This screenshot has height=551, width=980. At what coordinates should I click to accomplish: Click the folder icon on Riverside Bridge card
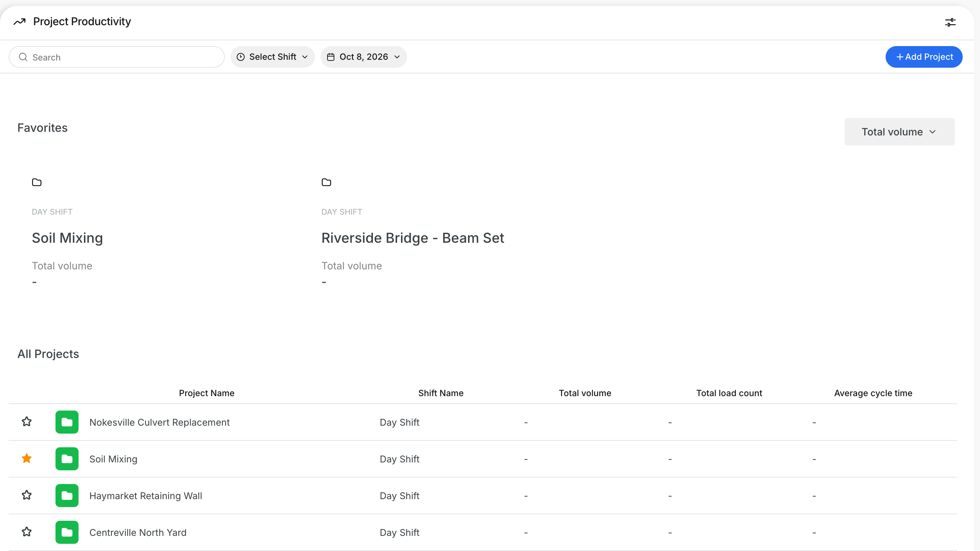coord(326,182)
